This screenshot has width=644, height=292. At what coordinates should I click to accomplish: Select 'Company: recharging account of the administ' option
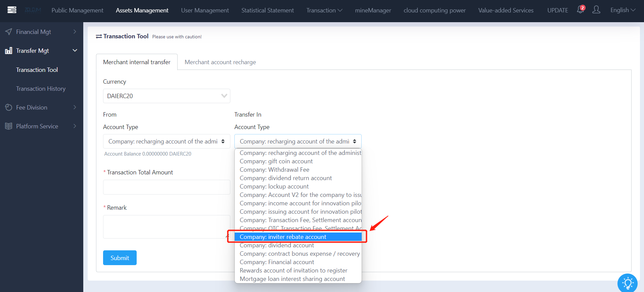(x=298, y=153)
